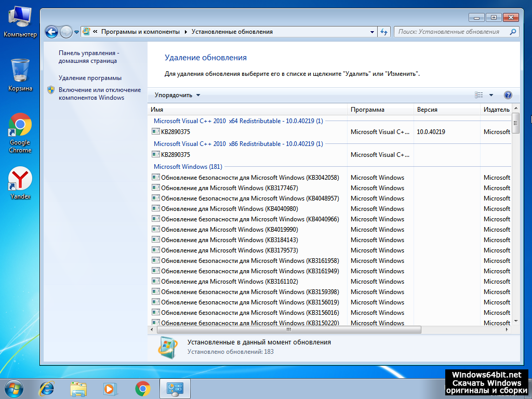Screen dimensions: 532x399
Task: Expand the address bar history dropdown
Action: [x=372, y=32]
